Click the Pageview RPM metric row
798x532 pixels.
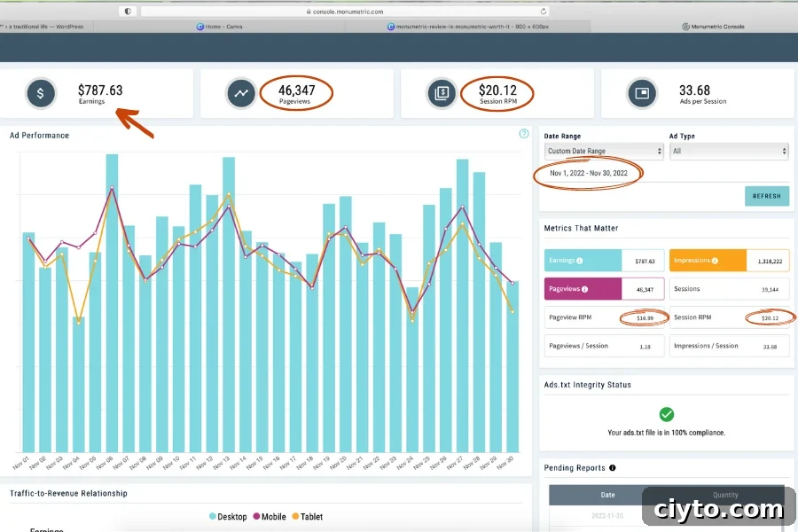point(604,317)
